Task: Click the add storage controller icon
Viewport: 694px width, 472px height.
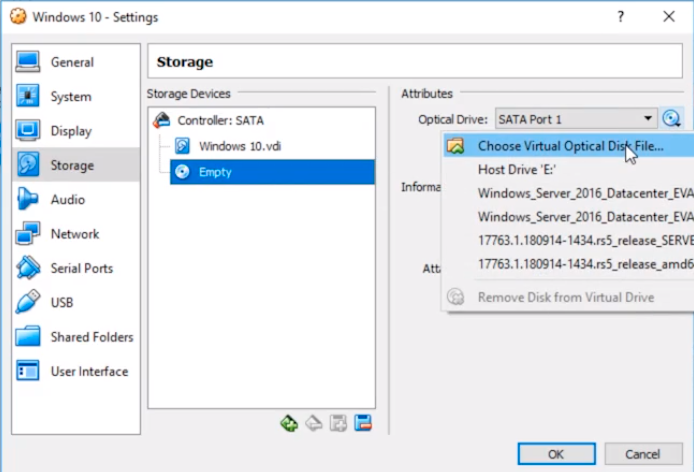Action: click(x=289, y=423)
